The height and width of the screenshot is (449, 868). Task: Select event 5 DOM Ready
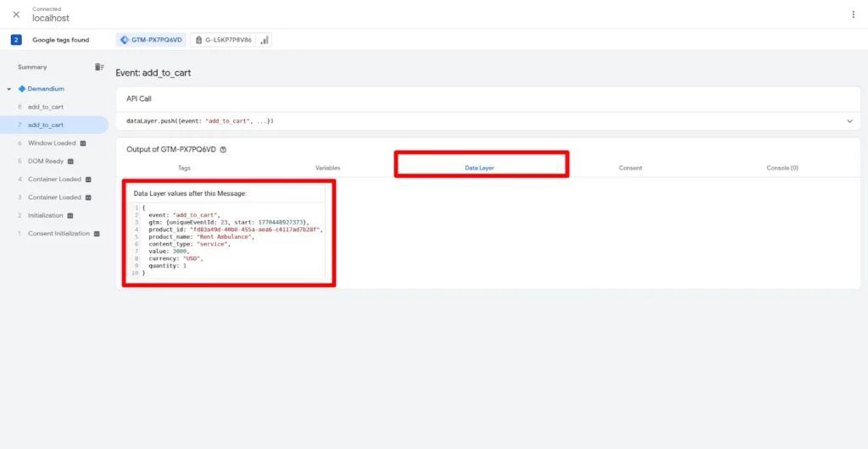click(x=54, y=161)
